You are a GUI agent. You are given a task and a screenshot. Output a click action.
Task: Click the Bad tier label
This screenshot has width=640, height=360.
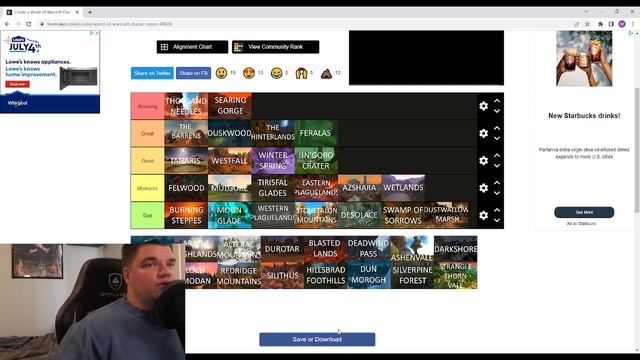pyautogui.click(x=147, y=215)
